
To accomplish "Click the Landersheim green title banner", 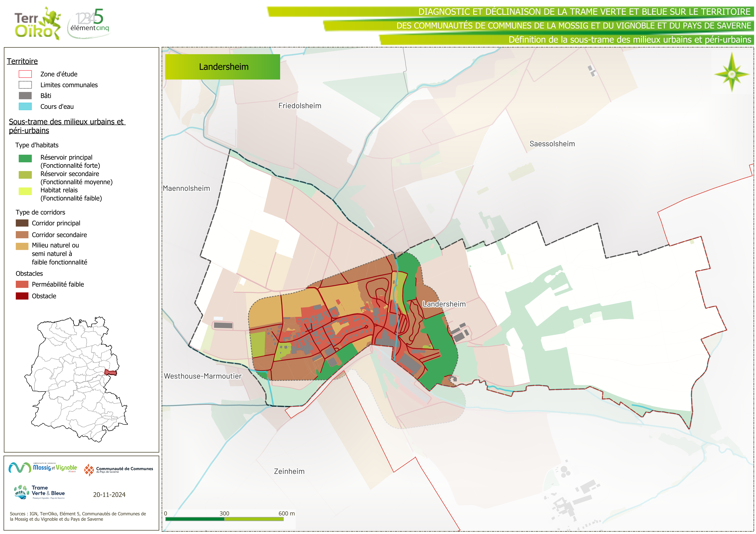I will (x=223, y=67).
